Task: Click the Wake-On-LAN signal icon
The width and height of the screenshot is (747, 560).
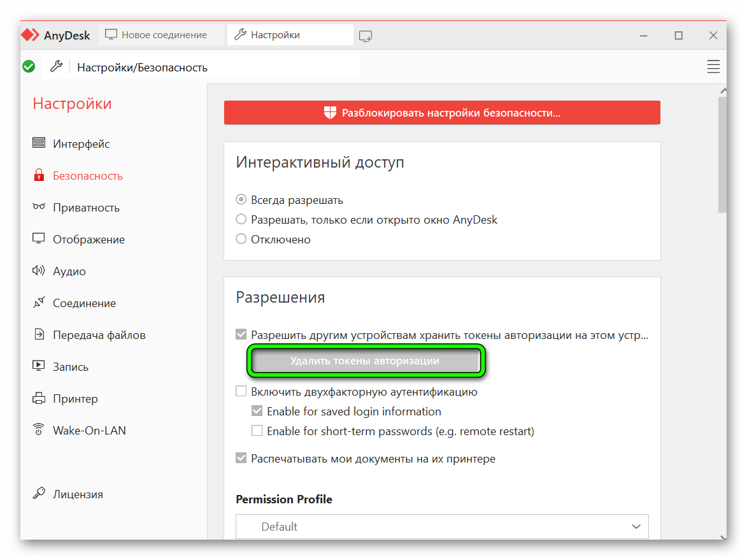Action: click(x=39, y=429)
